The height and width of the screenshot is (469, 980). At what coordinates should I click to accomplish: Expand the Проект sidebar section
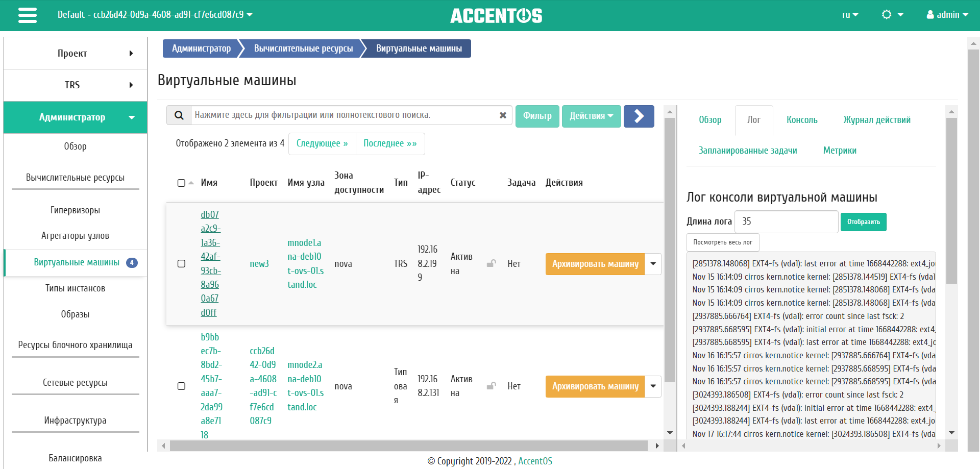click(75, 53)
